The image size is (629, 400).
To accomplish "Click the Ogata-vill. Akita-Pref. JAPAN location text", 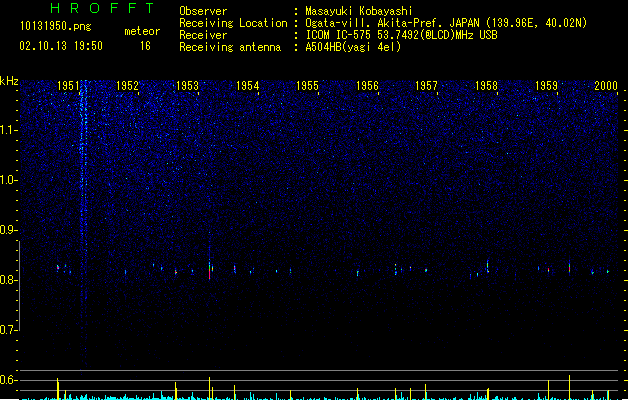I will (x=446, y=23).
